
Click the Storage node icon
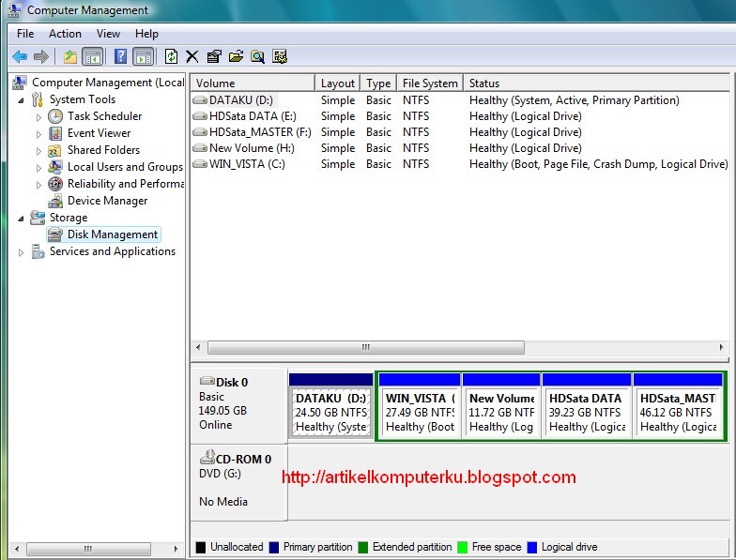coord(38,218)
